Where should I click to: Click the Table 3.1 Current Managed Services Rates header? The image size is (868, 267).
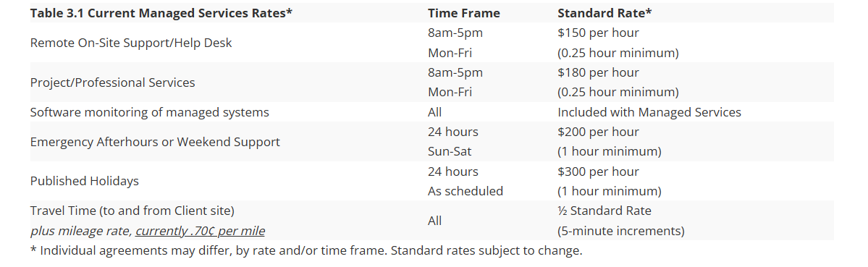[x=161, y=13]
